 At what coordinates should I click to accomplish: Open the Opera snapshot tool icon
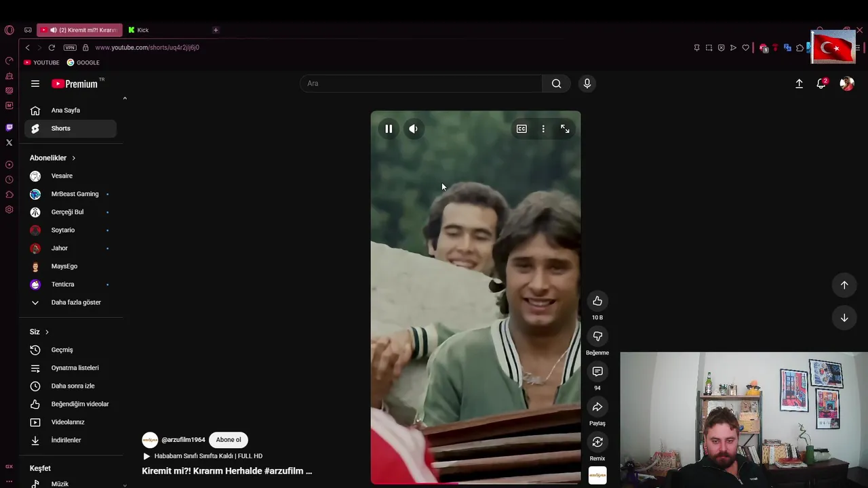pyautogui.click(x=709, y=47)
